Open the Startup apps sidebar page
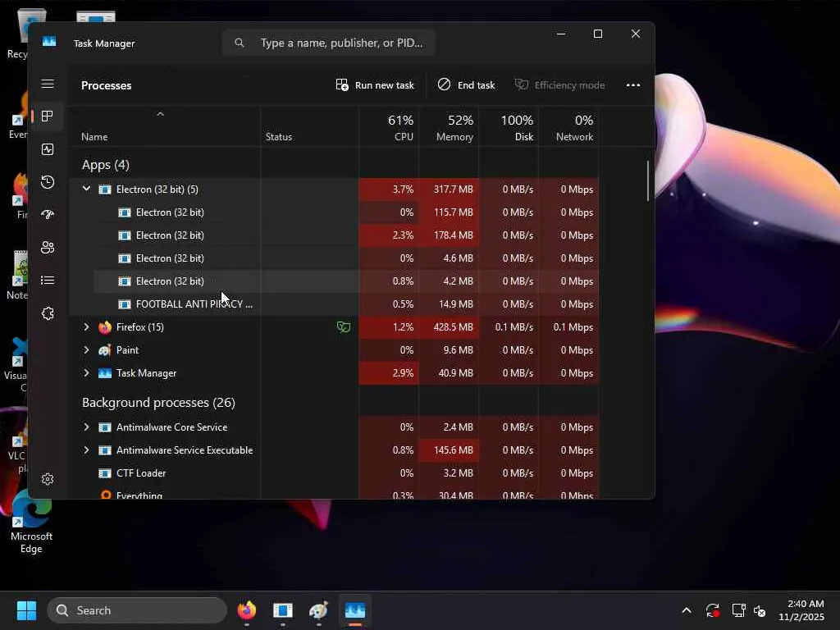 coord(48,215)
